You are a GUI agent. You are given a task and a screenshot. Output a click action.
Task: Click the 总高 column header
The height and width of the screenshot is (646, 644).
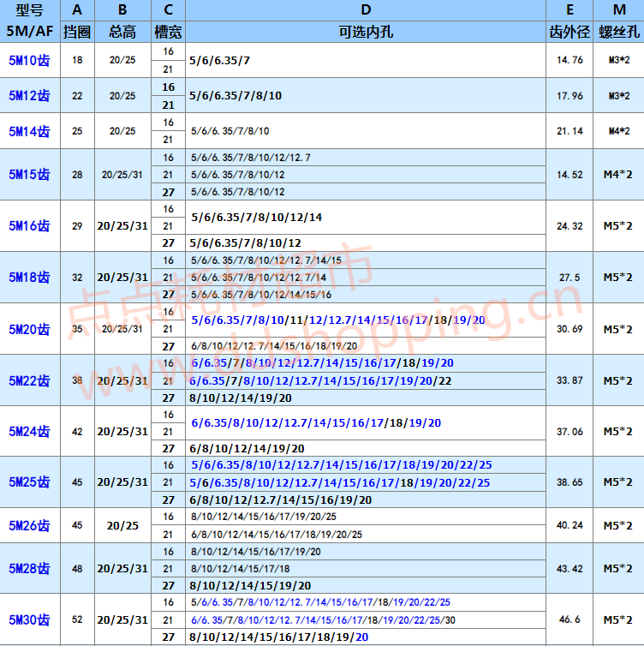point(122,32)
